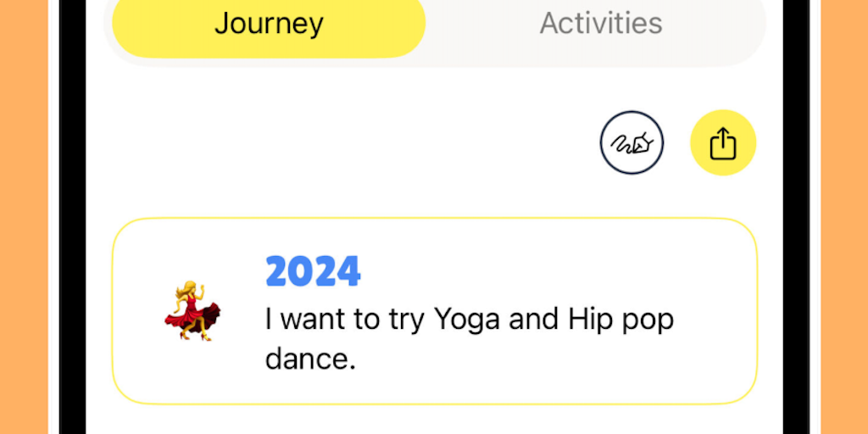Click the blue 2024 year heading
The height and width of the screenshot is (434, 868).
pyautogui.click(x=313, y=271)
